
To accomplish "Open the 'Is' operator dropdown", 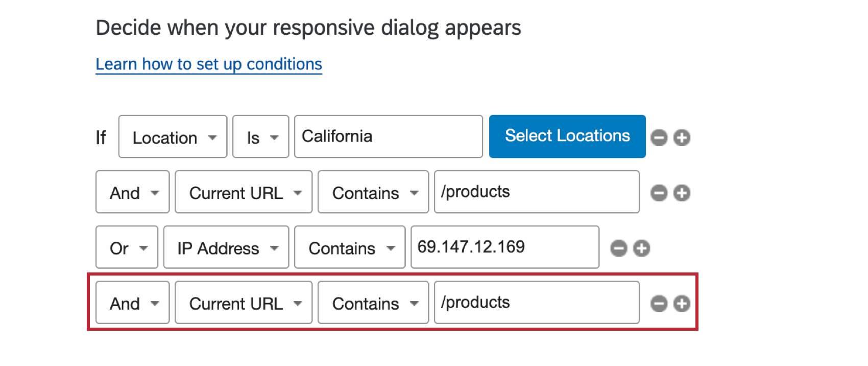I will click(x=260, y=137).
